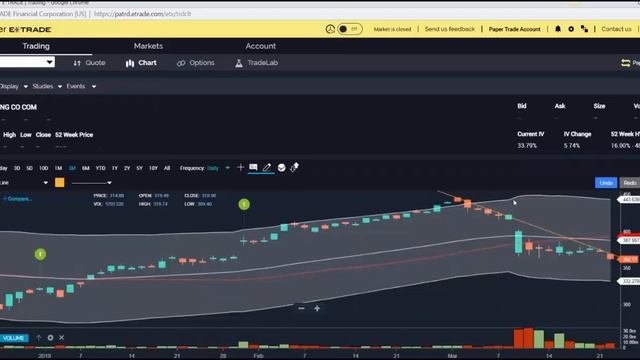
Task: Click the layout icon next to the gear
Action: pyautogui.click(x=584, y=29)
